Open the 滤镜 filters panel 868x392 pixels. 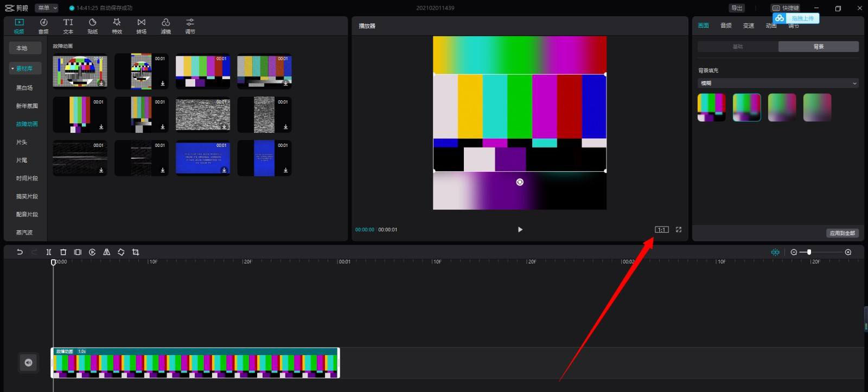pyautogui.click(x=165, y=25)
